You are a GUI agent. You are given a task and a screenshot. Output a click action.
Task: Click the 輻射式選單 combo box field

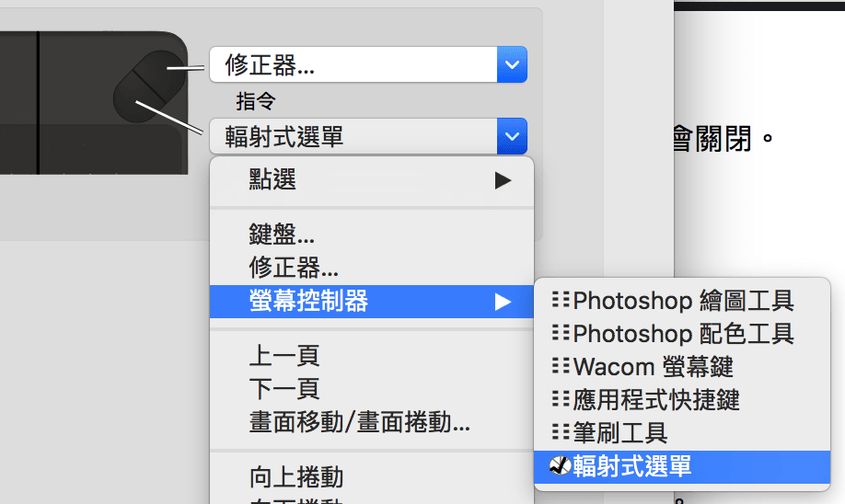tap(368, 136)
